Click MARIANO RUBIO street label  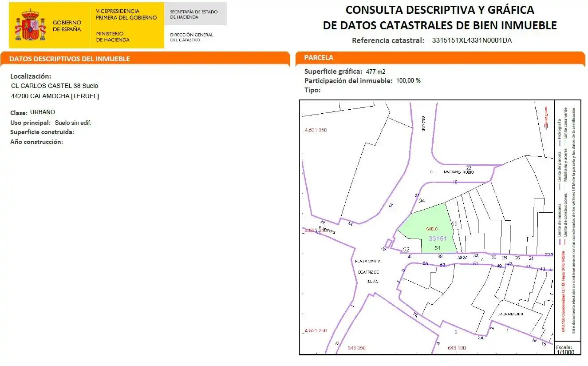pyautogui.click(x=459, y=172)
